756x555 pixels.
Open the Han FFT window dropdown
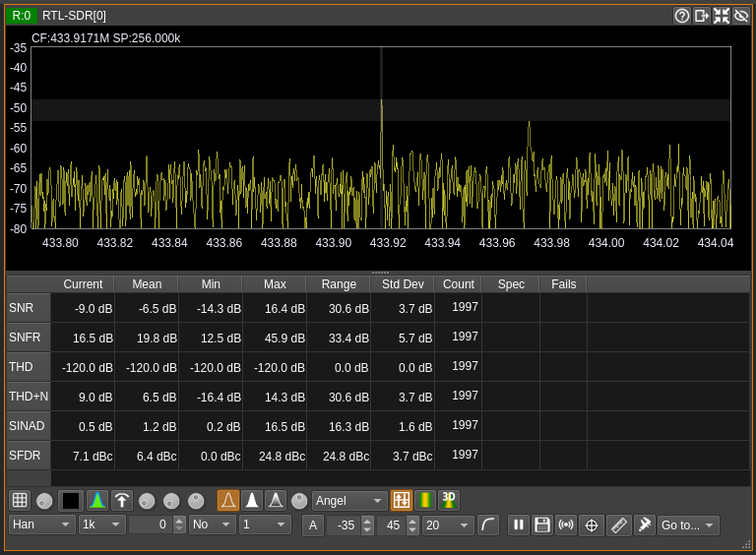(x=42, y=524)
